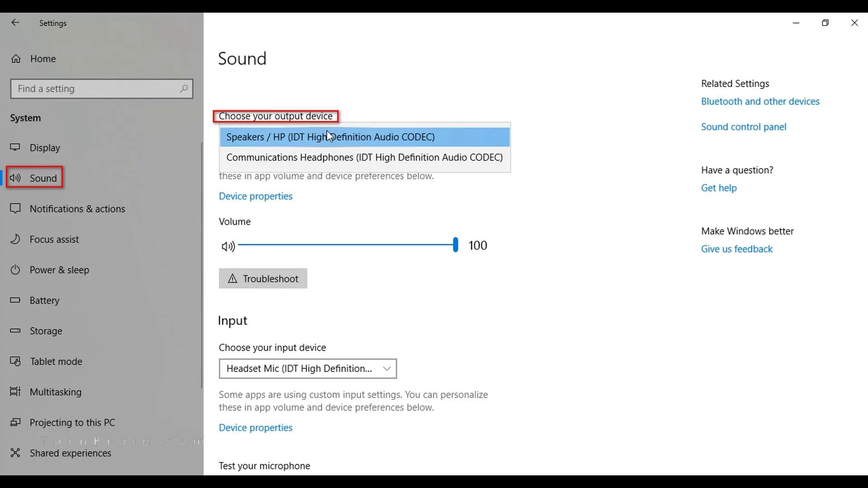Open Power & sleep page
This screenshot has height=488, width=868.
pyautogui.click(x=59, y=270)
